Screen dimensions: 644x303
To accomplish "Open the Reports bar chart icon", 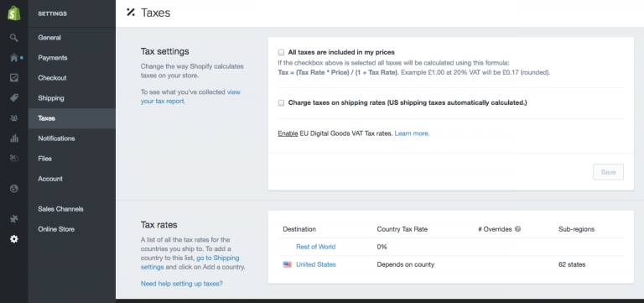I will (x=14, y=138).
